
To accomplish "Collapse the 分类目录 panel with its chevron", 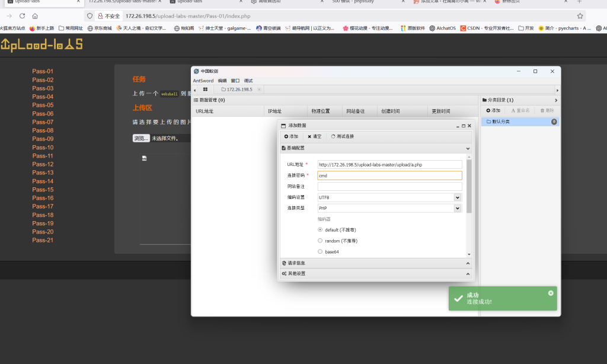I will click(556, 100).
